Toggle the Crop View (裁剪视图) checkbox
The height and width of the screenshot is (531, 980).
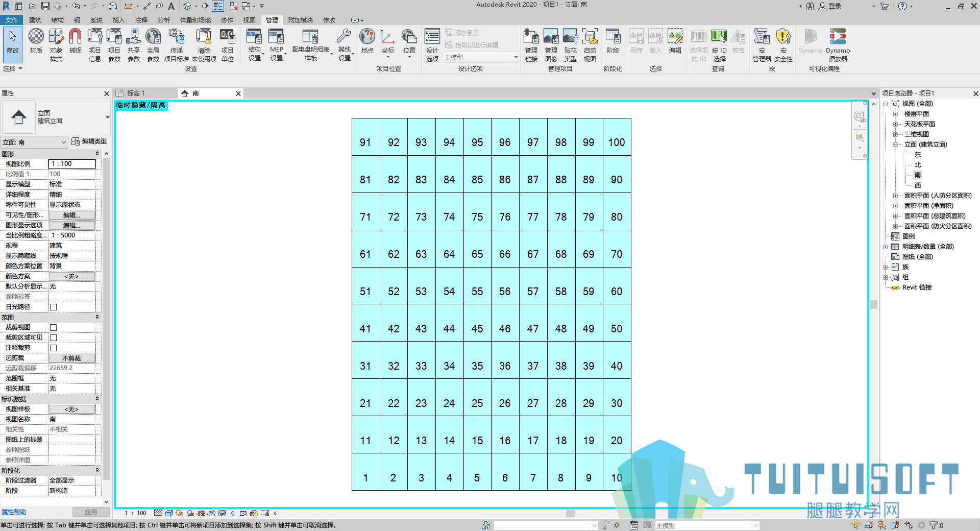53,327
